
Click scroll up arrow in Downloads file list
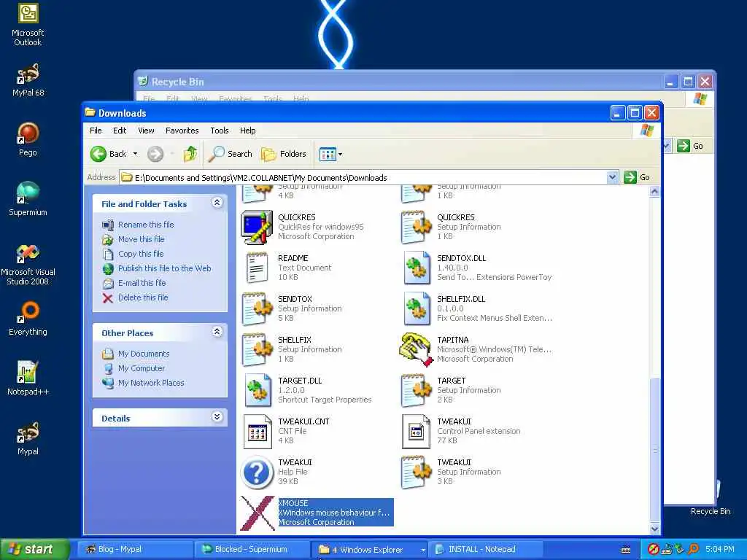point(654,192)
